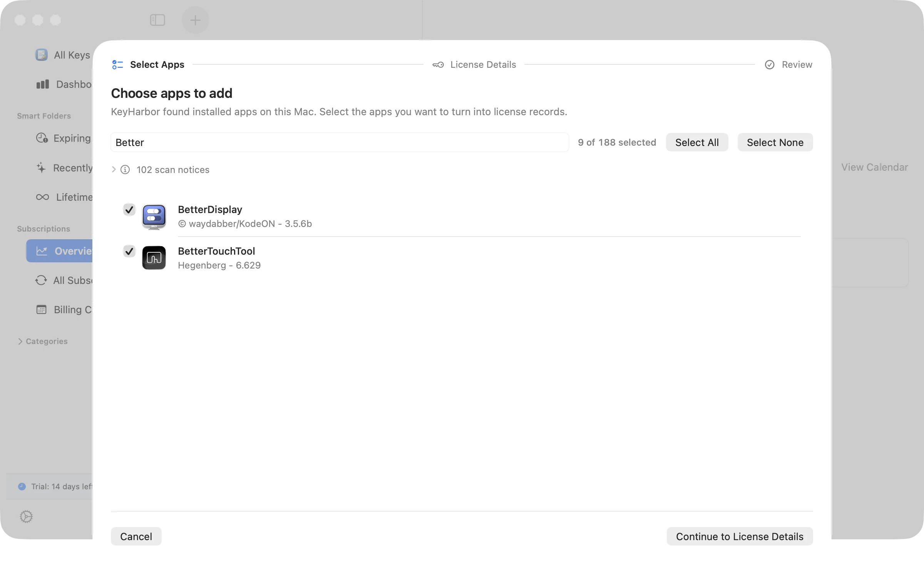Screen dimensions: 924x564
Task: Uncheck the BetterDisplay checkbox
Action: point(129,210)
